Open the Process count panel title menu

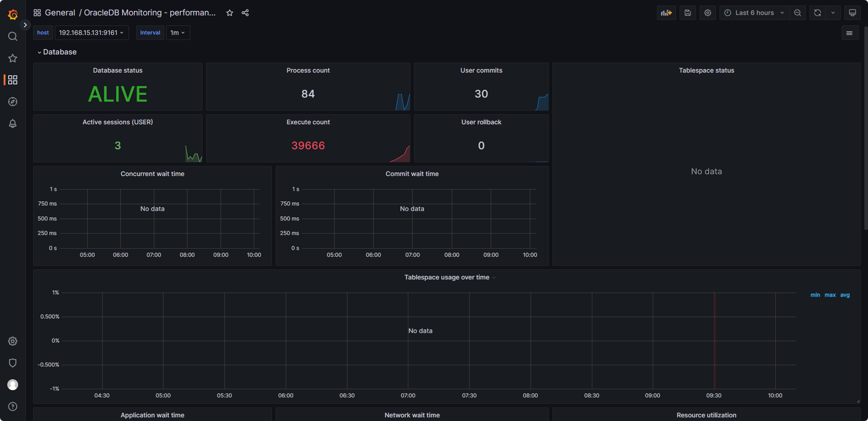[x=308, y=70]
